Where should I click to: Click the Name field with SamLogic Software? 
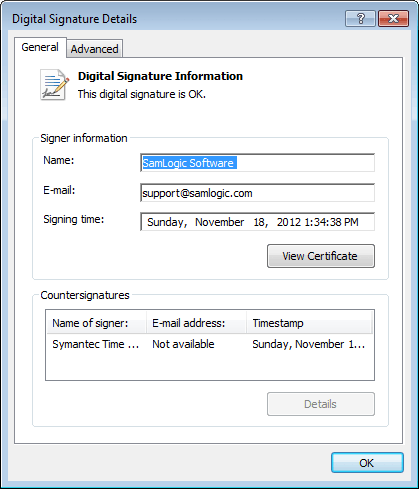click(257, 163)
